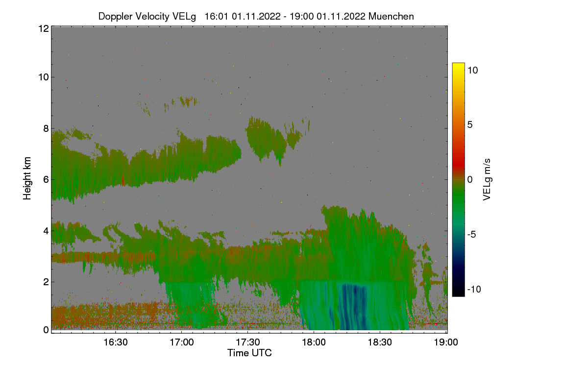Click the colorbar value '-5'
This screenshot has height=392, width=588.
pos(471,234)
